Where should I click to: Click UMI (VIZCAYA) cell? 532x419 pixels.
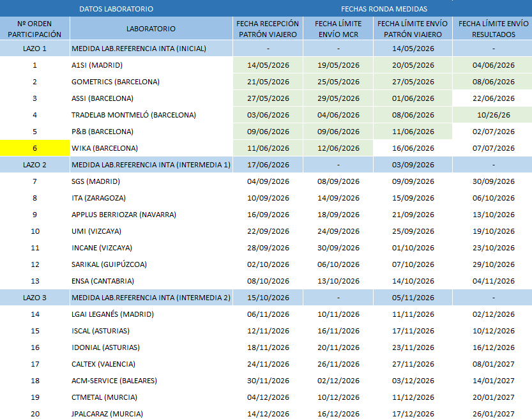[x=151, y=231]
